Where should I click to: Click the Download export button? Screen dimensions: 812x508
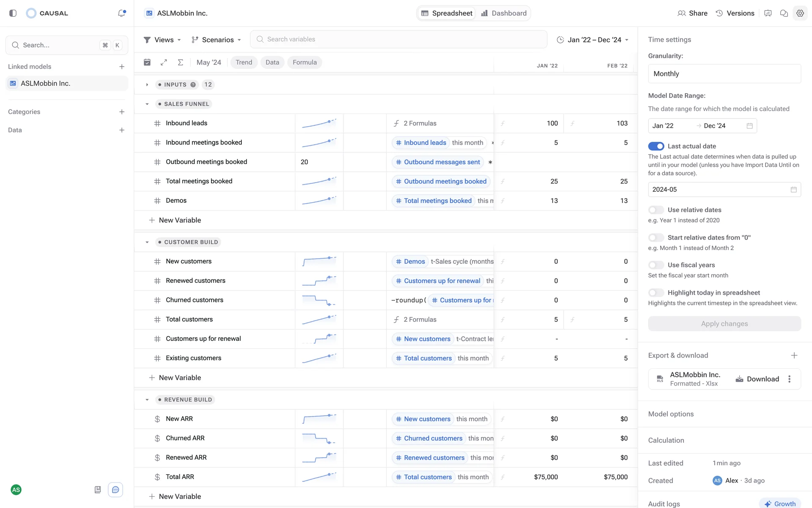[x=757, y=379]
